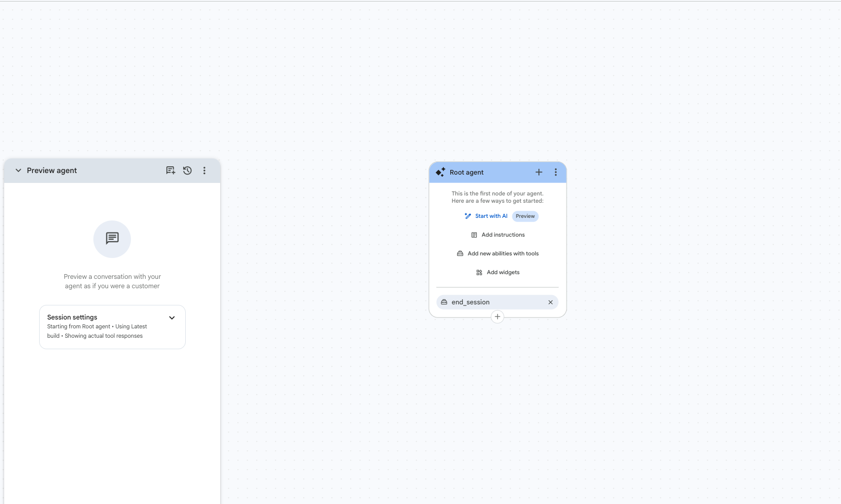Add a node with bottom plus circle
Viewport: 841px width, 504px height.
coord(498,316)
